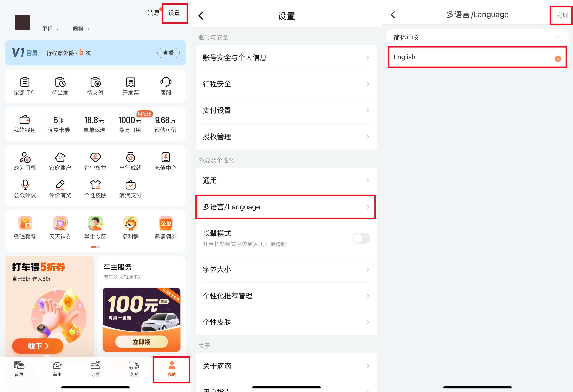
Task: Select the 简体中文 radio option
Action: [557, 39]
